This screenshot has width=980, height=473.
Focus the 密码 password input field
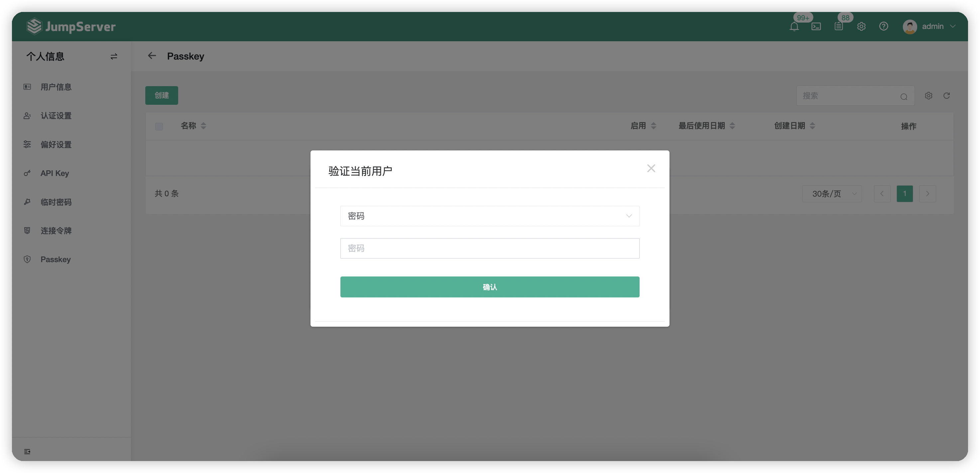(490, 248)
